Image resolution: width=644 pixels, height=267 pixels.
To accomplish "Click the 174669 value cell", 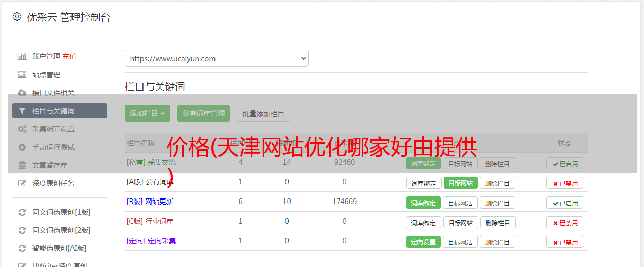I will point(344,202).
